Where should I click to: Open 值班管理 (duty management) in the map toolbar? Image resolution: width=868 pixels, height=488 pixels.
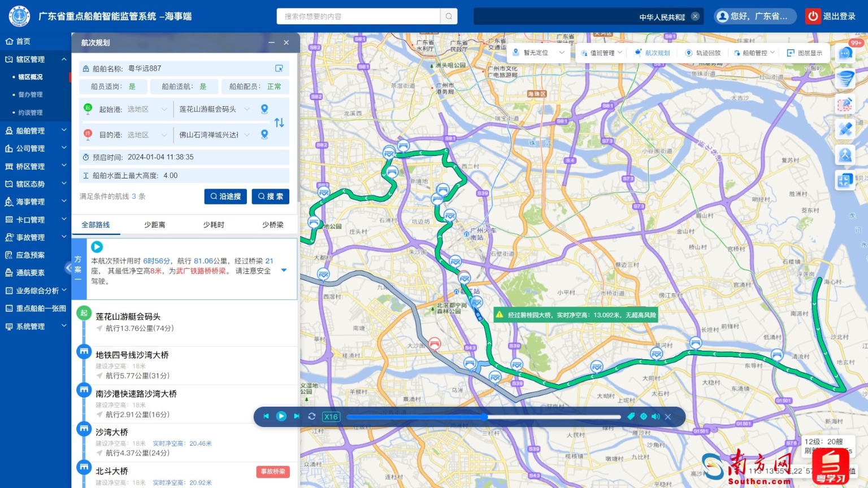tap(602, 53)
